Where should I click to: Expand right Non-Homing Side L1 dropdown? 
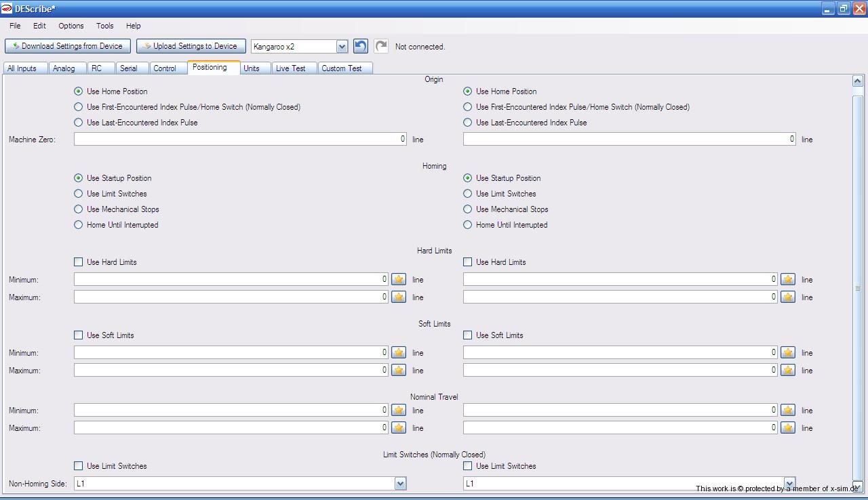point(789,483)
